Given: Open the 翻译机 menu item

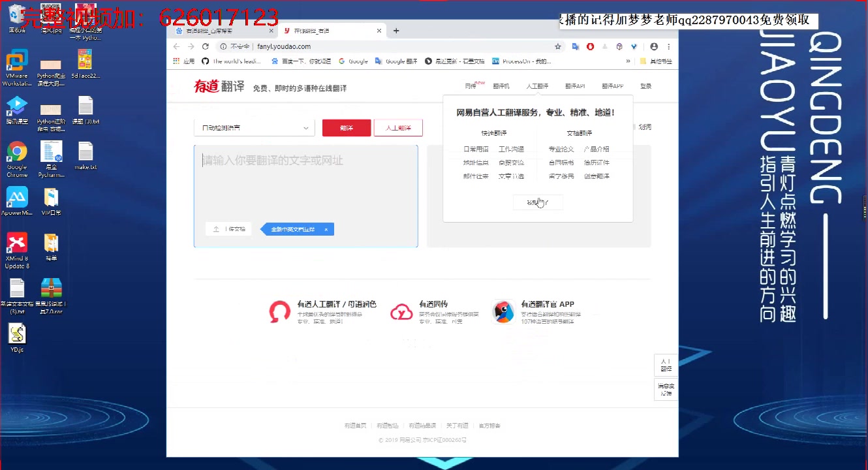Looking at the screenshot, I should [x=501, y=86].
